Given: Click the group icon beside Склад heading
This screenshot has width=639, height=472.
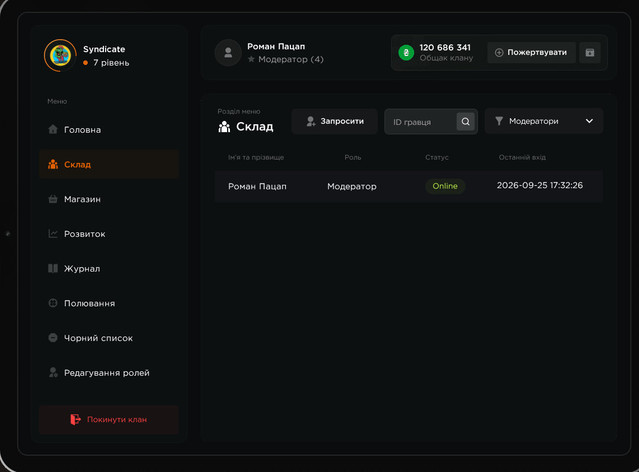Looking at the screenshot, I should (x=224, y=127).
